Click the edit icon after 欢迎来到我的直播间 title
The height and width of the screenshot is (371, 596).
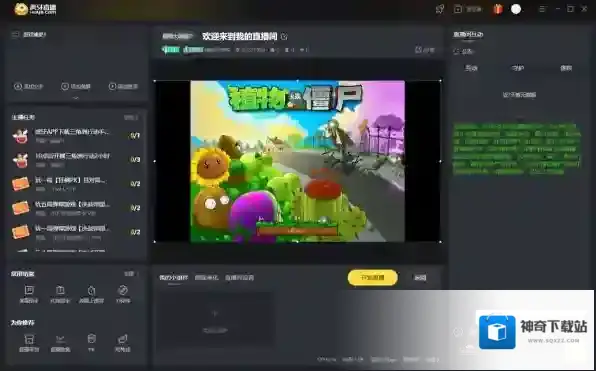pyautogui.click(x=284, y=36)
